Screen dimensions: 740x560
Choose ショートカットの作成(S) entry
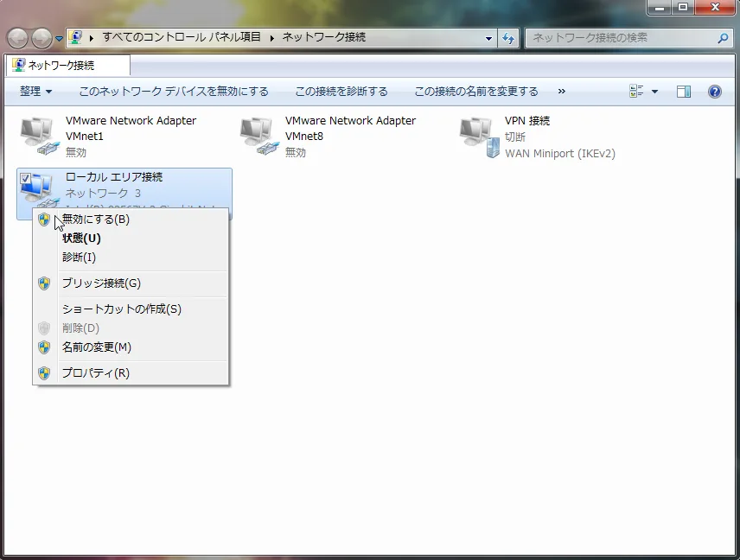[131, 309]
